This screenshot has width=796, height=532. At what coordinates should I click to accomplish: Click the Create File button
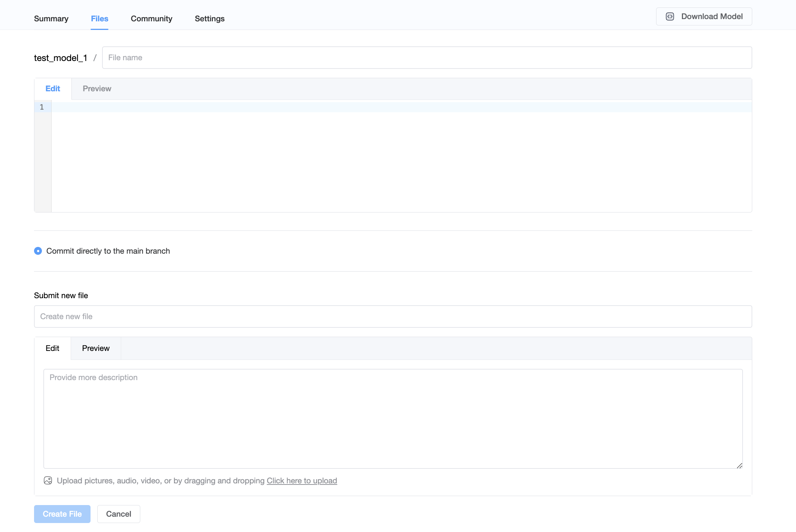coord(62,514)
